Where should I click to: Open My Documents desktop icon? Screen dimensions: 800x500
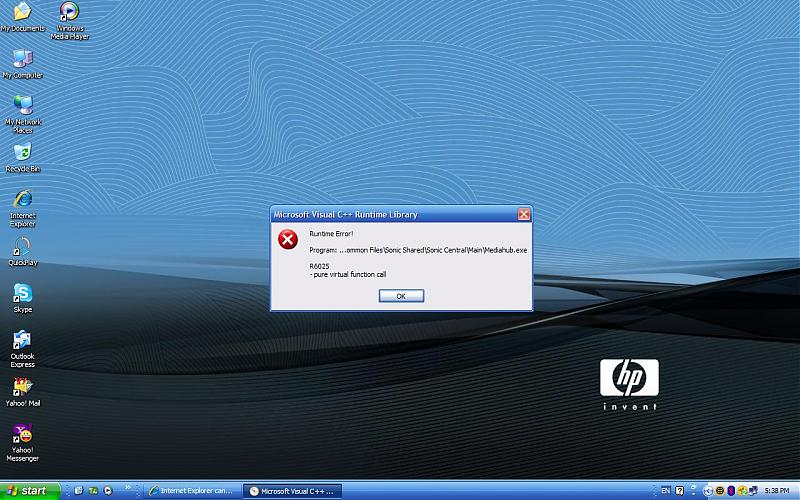22,13
